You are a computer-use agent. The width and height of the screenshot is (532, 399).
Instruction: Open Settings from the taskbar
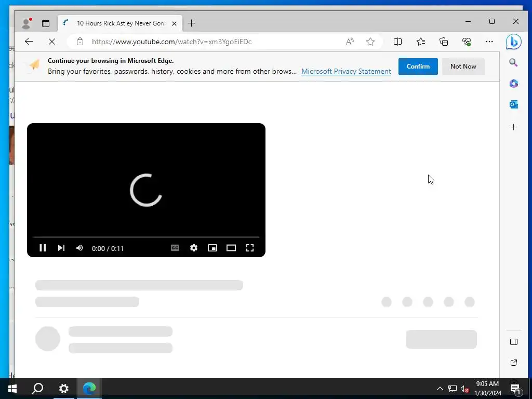(x=64, y=388)
